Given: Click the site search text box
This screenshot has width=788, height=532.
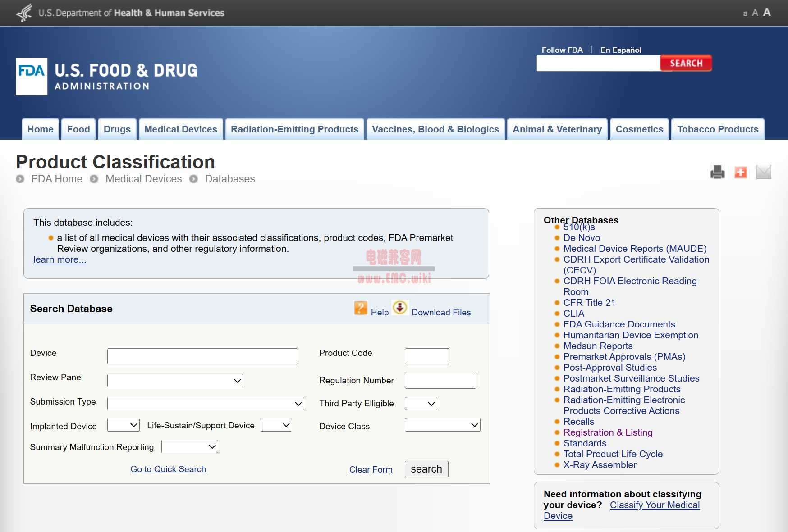Looking at the screenshot, I should 598,64.
